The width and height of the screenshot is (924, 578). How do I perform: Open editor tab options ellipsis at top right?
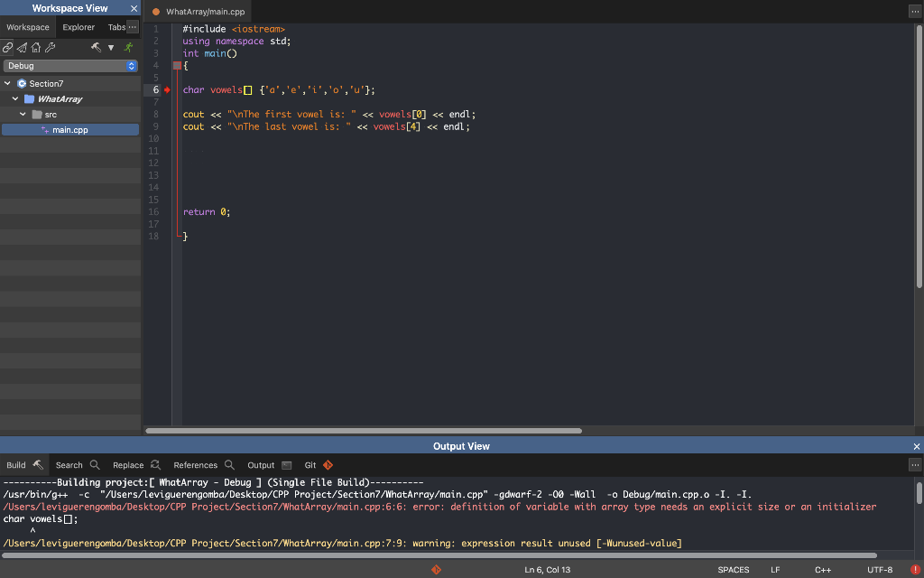pos(915,11)
